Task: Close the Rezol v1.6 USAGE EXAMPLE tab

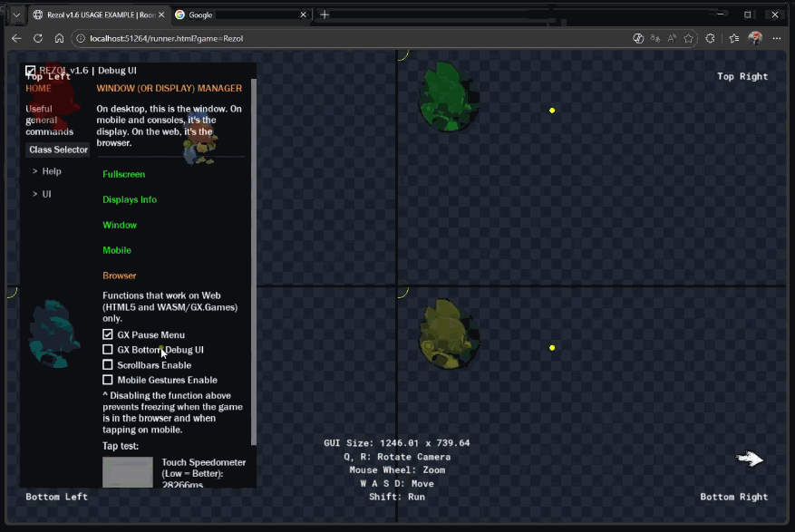Action: point(161,15)
